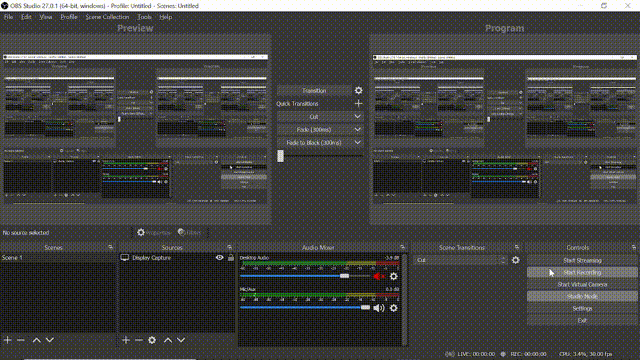
Task: Open the Scene Transitions Cut combo box
Action: [461, 260]
